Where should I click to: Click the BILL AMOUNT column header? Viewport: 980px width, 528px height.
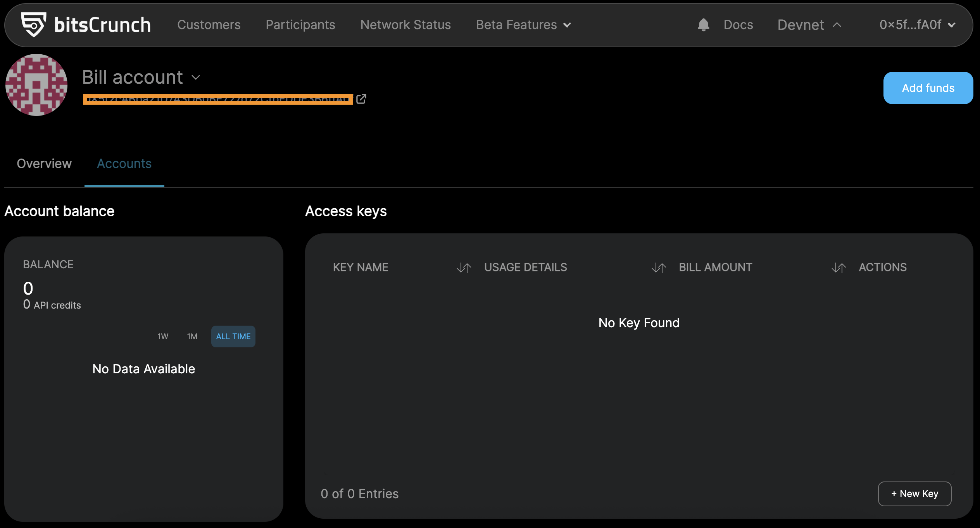(x=715, y=267)
